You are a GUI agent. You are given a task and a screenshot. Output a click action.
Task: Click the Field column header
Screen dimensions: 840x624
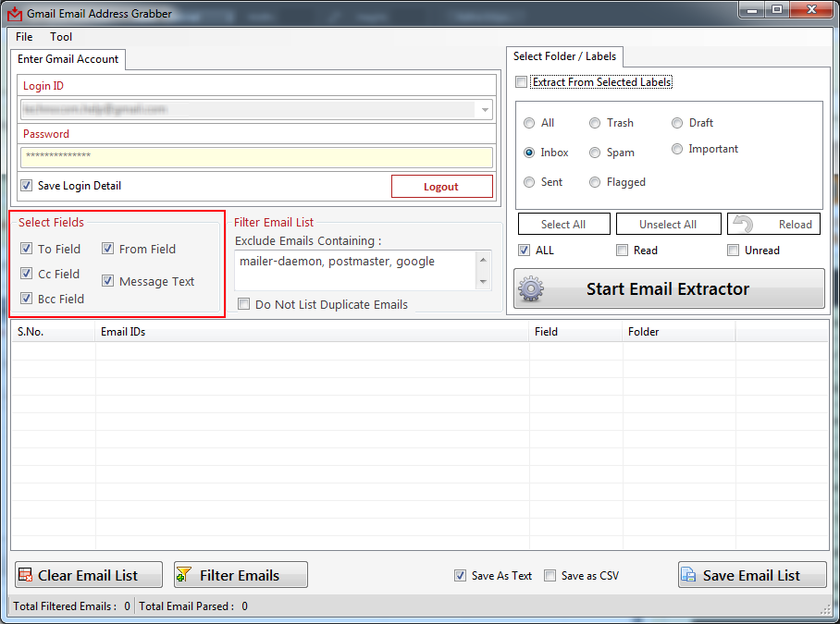576,332
